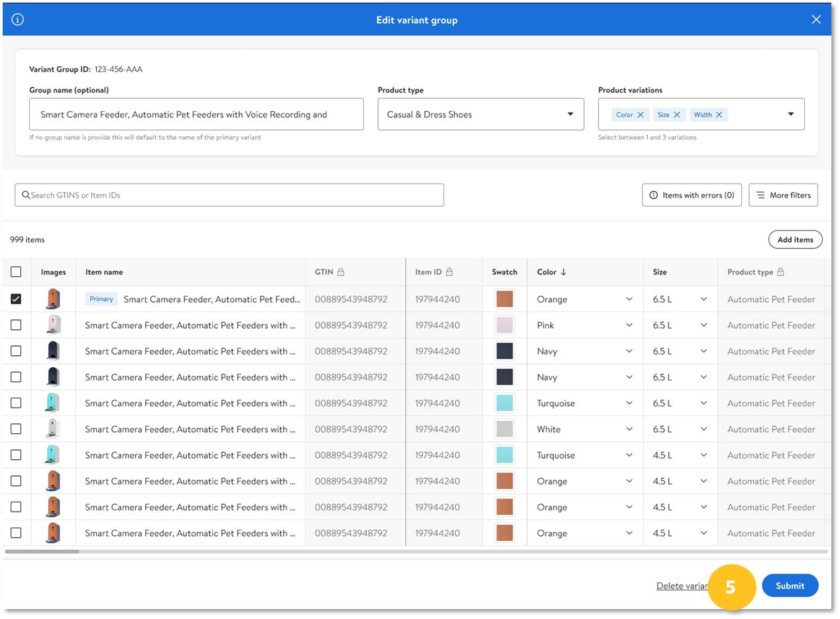Click the first Navy row swatch

pyautogui.click(x=505, y=351)
